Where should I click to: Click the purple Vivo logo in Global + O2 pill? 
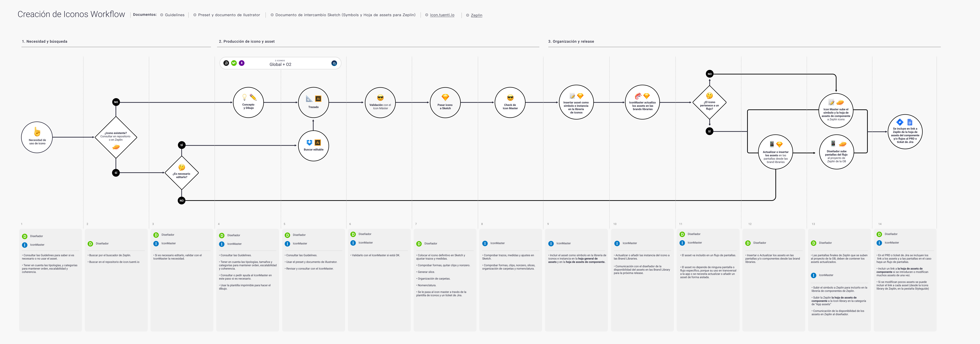242,63
